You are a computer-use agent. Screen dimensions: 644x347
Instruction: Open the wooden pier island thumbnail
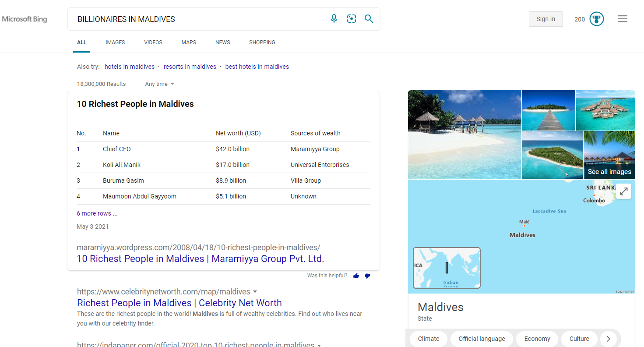(549, 110)
